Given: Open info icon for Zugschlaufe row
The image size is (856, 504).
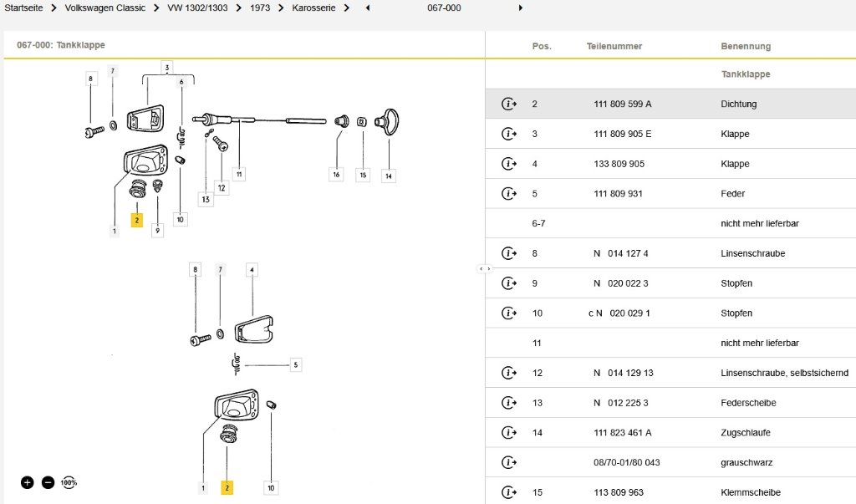Looking at the screenshot, I should pyautogui.click(x=508, y=433).
